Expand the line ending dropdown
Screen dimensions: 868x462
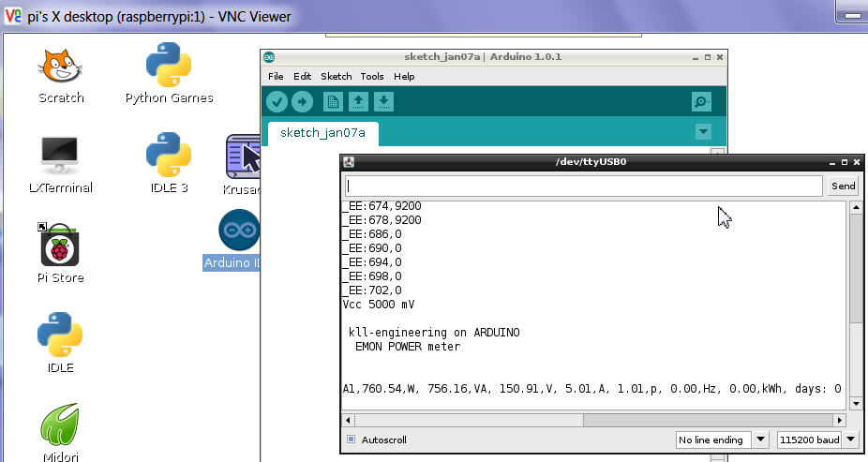click(x=722, y=440)
